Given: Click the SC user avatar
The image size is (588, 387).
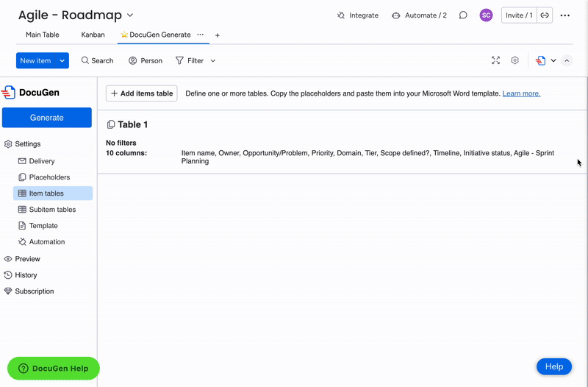Looking at the screenshot, I should [x=486, y=15].
